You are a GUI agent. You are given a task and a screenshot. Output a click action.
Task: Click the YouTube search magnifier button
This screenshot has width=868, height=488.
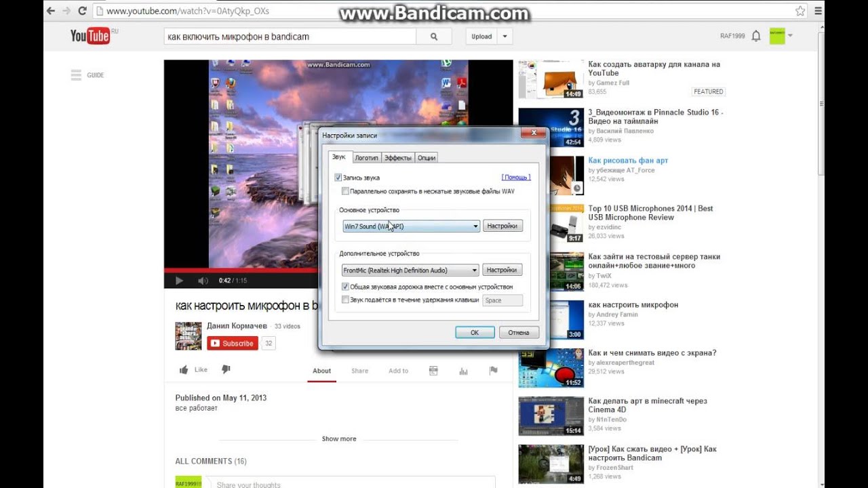(433, 37)
